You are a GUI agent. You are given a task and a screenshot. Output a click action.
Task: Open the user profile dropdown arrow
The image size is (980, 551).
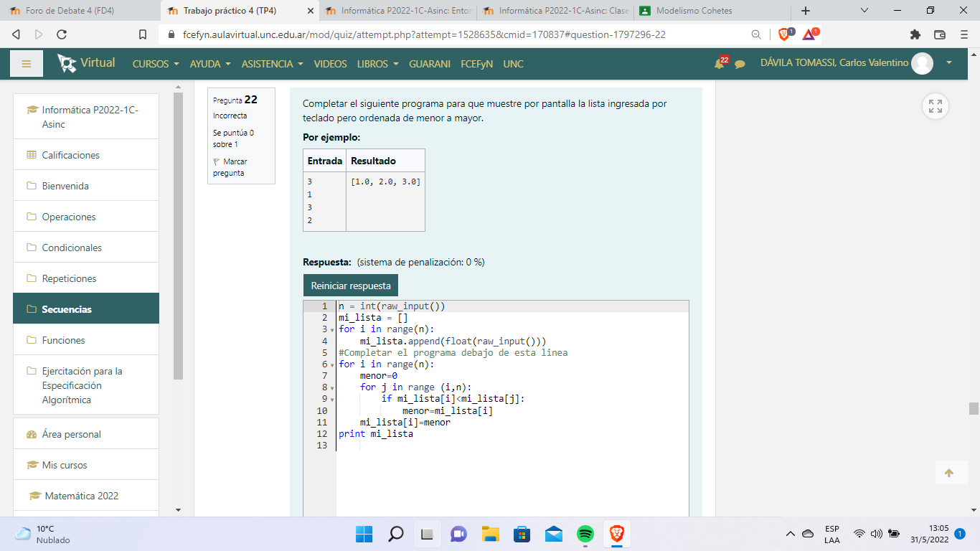click(x=949, y=63)
